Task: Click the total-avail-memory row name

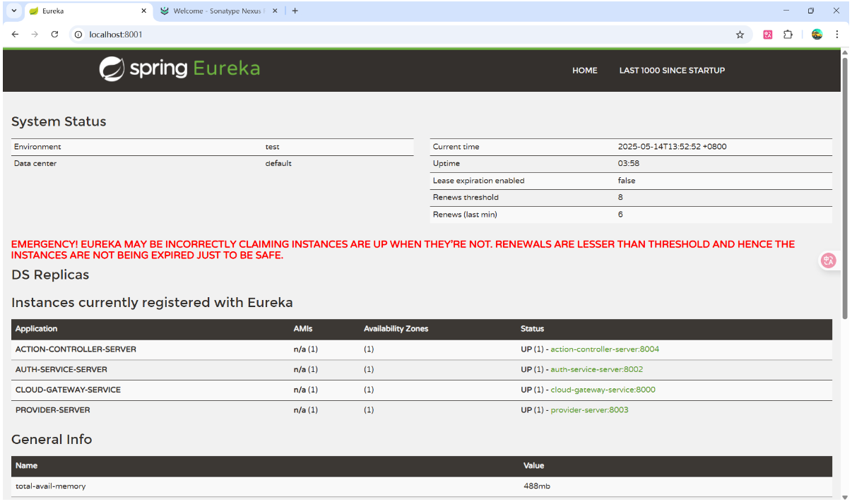Action: (x=51, y=486)
